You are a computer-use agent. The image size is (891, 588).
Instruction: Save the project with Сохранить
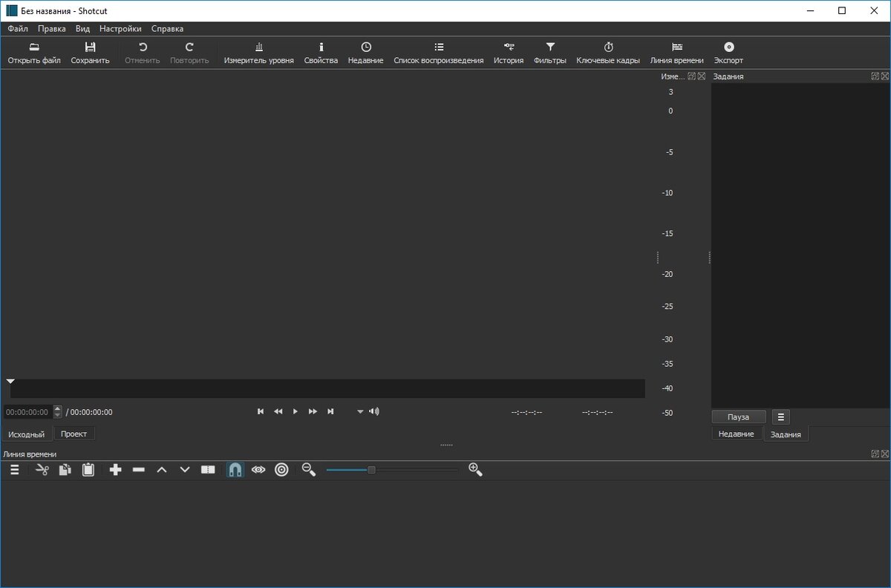tap(90, 53)
